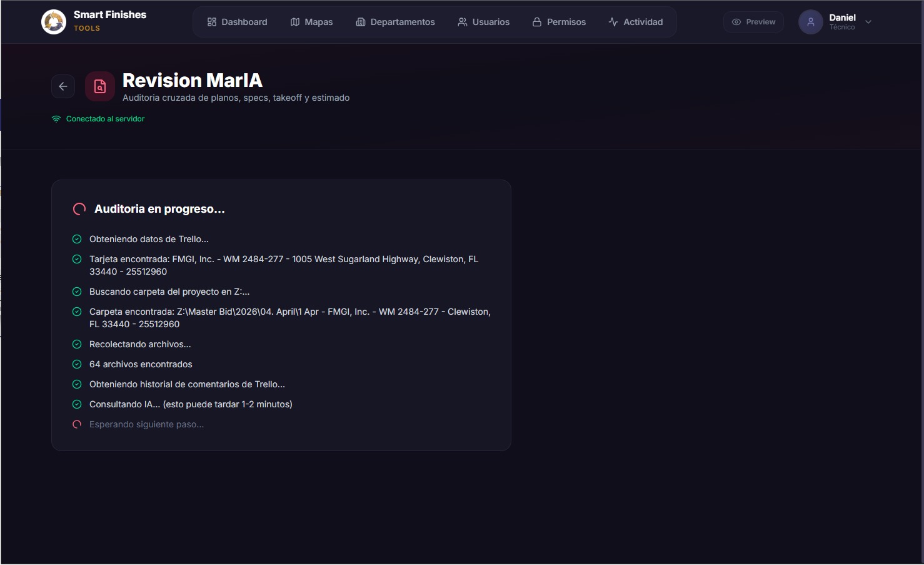Click the Conectado al servidor status text
Screen dimensions: 924x565
point(105,119)
